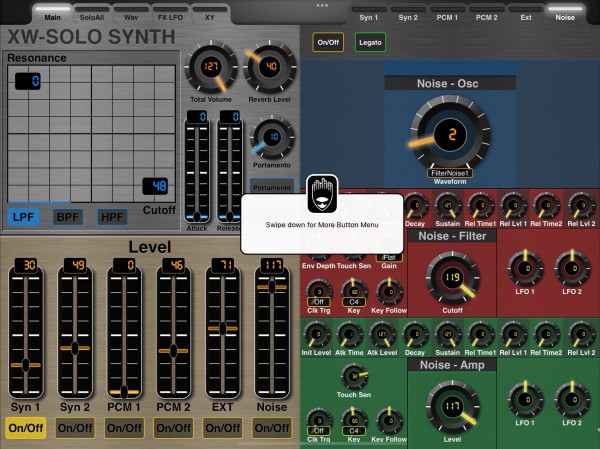This screenshot has height=449, width=600.
Task: Select the BPF filter type
Action: (x=68, y=217)
